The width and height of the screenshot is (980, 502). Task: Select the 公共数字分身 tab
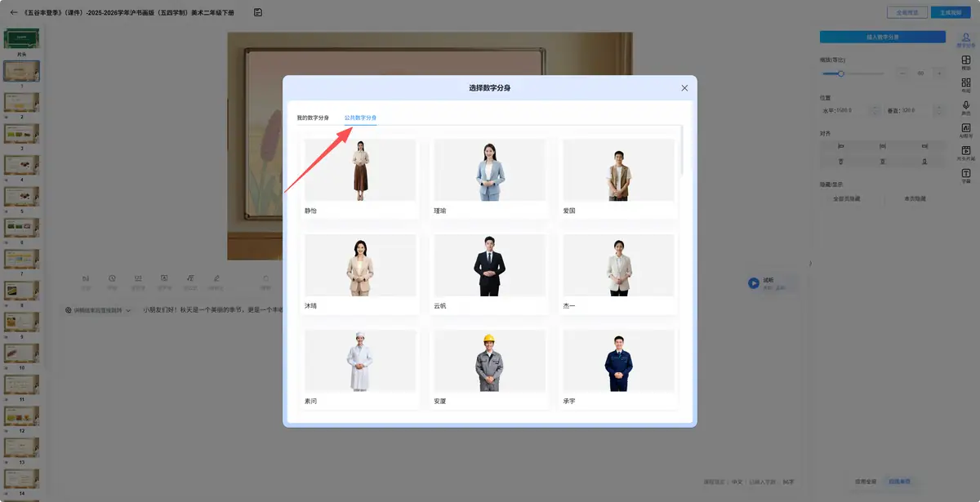point(360,118)
